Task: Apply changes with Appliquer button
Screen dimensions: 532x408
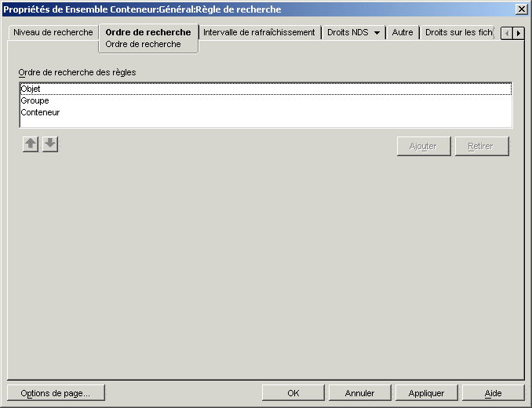Action: point(427,393)
